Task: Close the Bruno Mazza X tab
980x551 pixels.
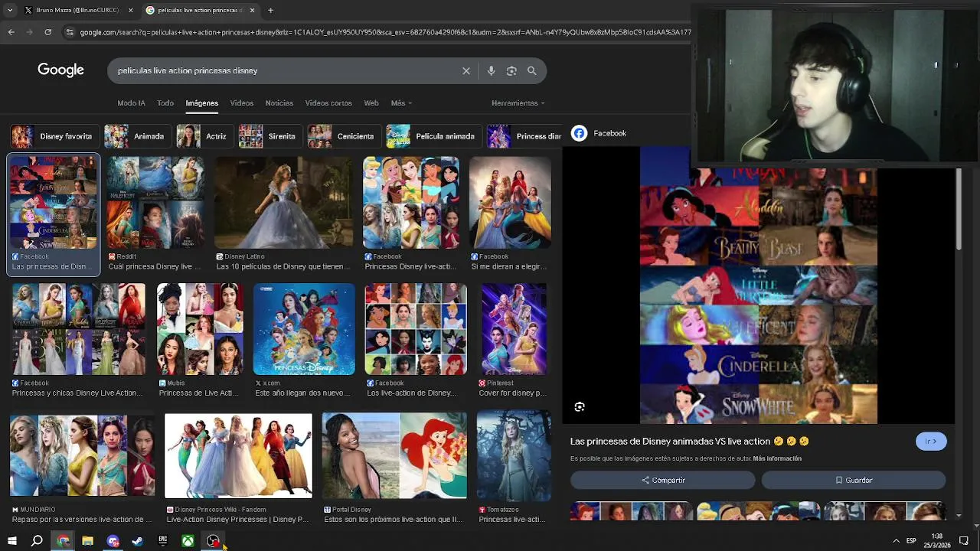Action: [130, 10]
